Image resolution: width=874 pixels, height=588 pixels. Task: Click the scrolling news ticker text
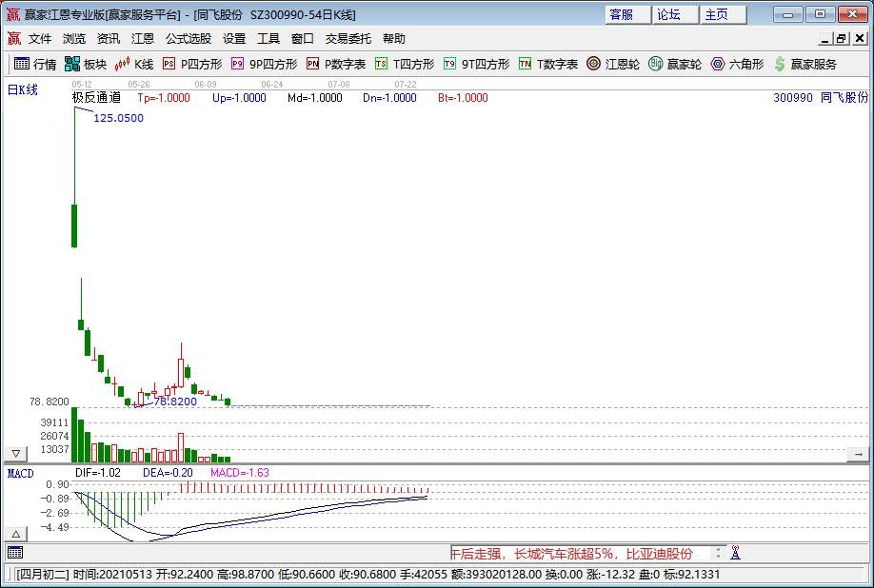pyautogui.click(x=572, y=554)
